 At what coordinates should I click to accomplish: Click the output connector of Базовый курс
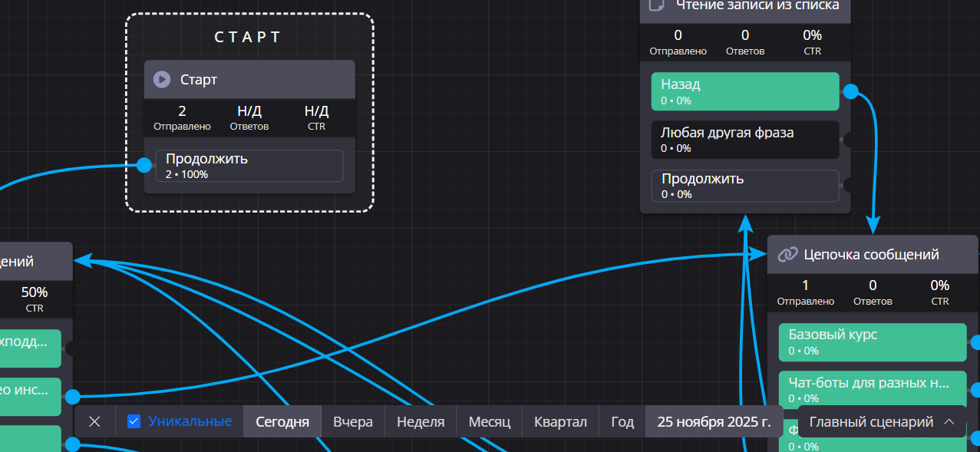point(976,342)
